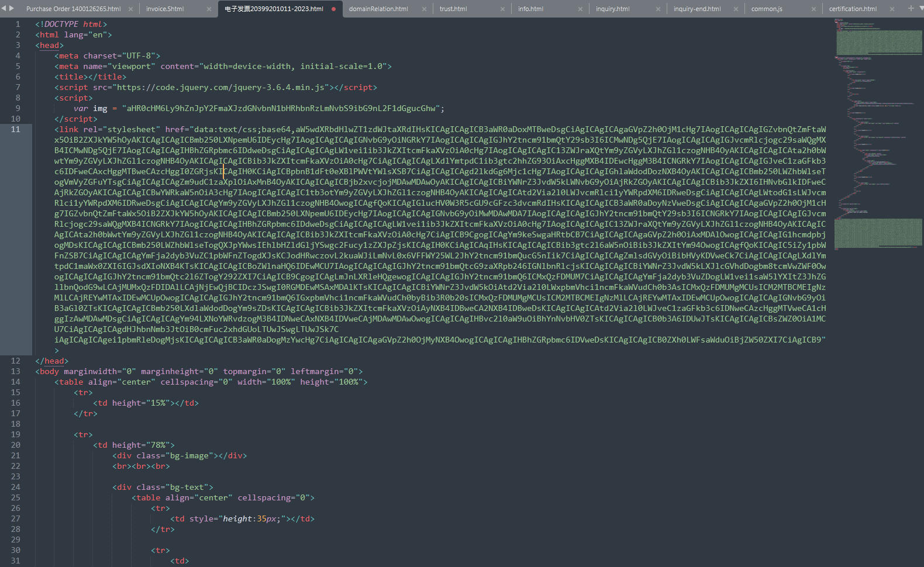Screen dimensions: 924x567
Task: Click line number 20 in the gutter
Action: 15,445
